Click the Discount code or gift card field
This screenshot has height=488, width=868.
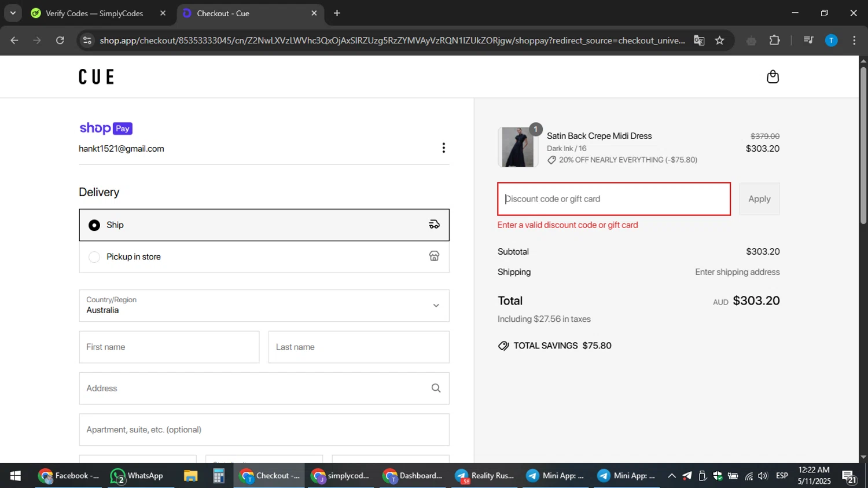pos(614,199)
